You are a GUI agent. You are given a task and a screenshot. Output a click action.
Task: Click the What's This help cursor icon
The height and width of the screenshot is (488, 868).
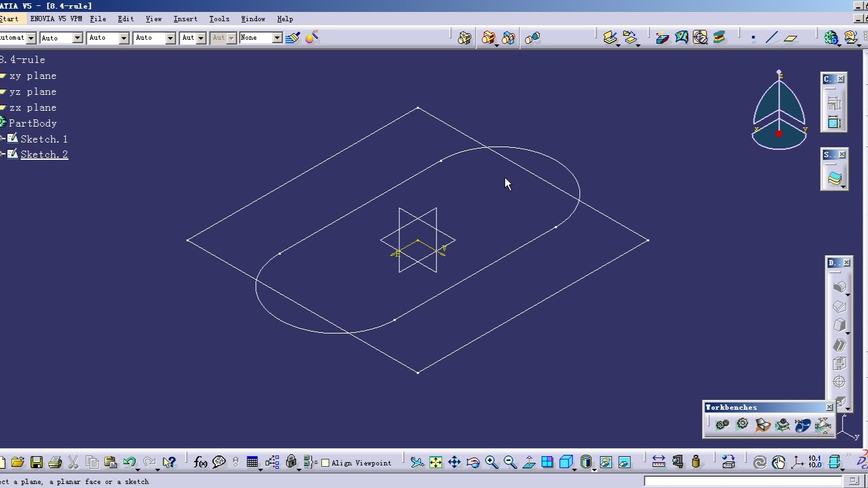169,462
